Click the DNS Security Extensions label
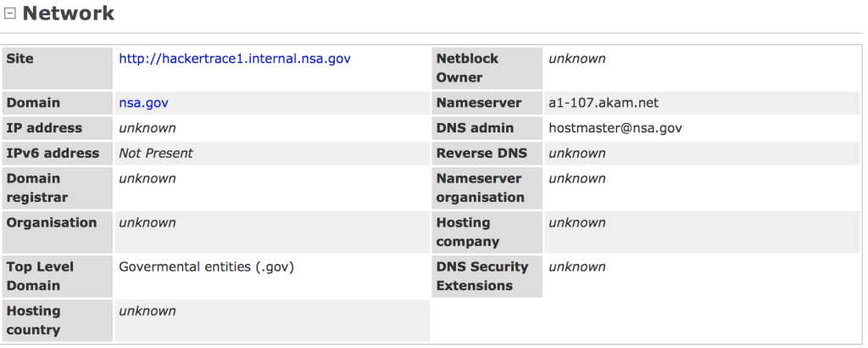868x348 pixels. (481, 276)
